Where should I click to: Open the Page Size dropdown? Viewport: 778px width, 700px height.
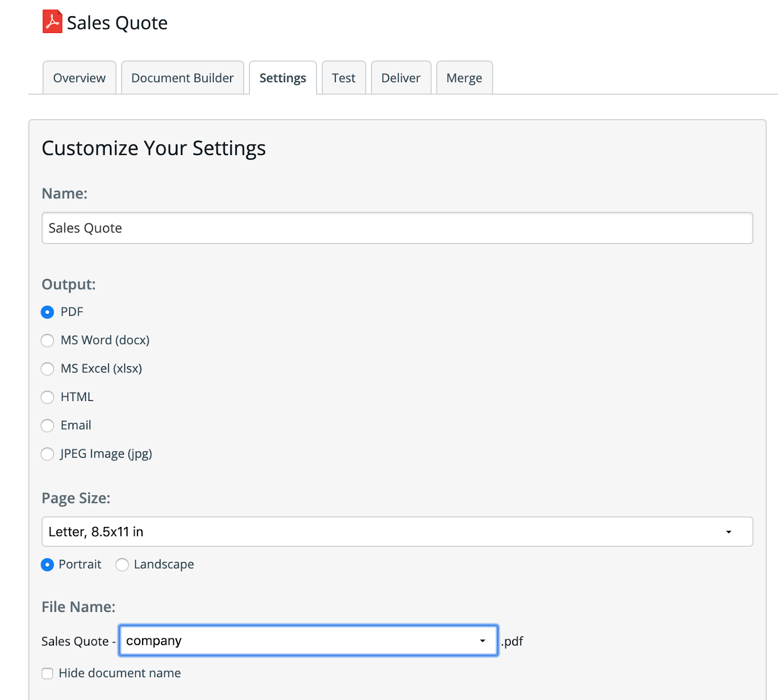pyautogui.click(x=397, y=532)
